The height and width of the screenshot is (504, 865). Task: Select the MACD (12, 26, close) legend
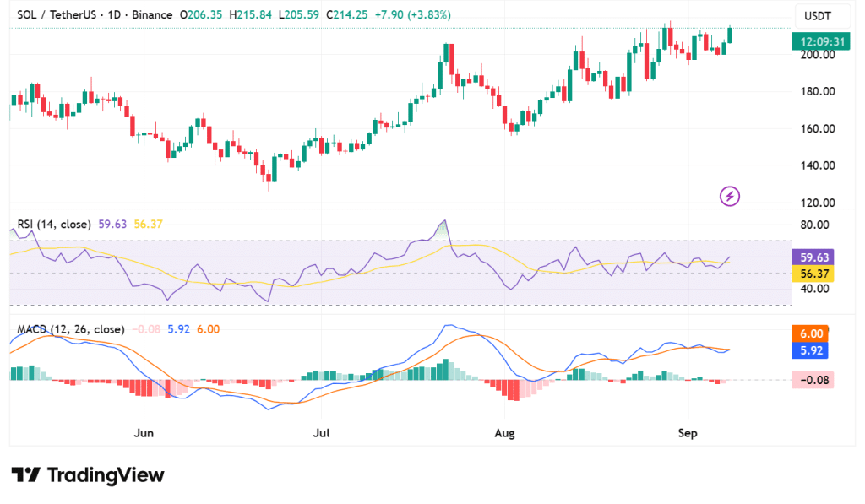tap(70, 329)
